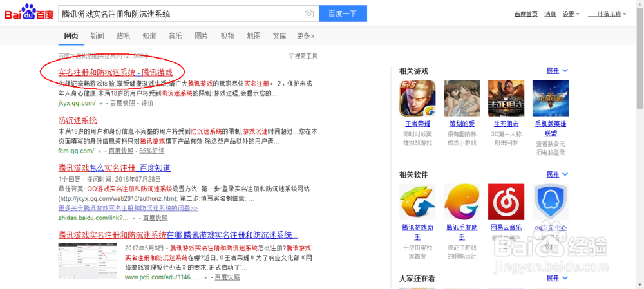Viewport: 644px width, 289px height.
Task: Open 更多关于腾讯游戏实名注册和防沉迷系统的问题>> link
Action: [x=128, y=208]
